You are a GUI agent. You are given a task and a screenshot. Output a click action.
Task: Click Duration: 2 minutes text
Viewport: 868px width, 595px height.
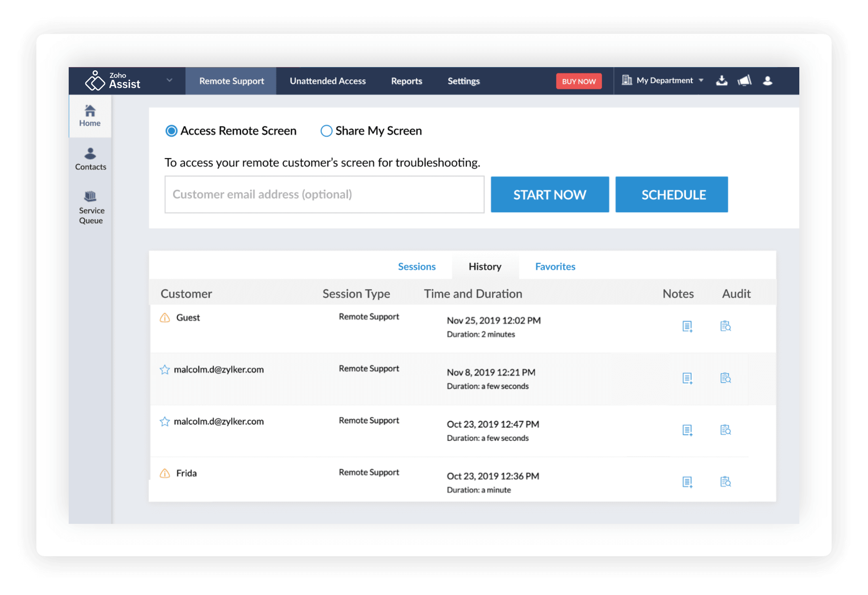(481, 334)
